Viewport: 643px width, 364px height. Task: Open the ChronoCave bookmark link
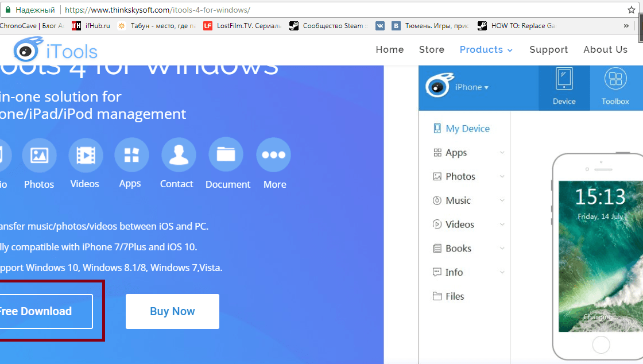tap(32, 26)
